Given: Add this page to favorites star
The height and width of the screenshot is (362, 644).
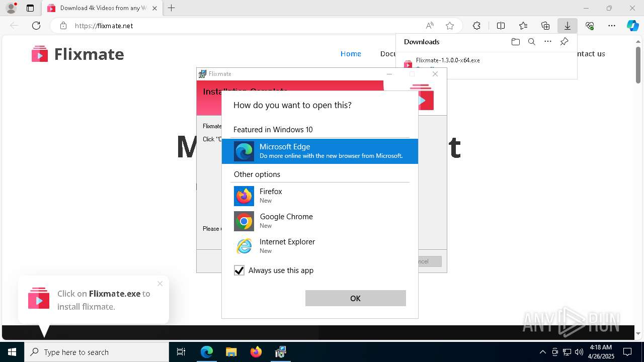Looking at the screenshot, I should (450, 26).
